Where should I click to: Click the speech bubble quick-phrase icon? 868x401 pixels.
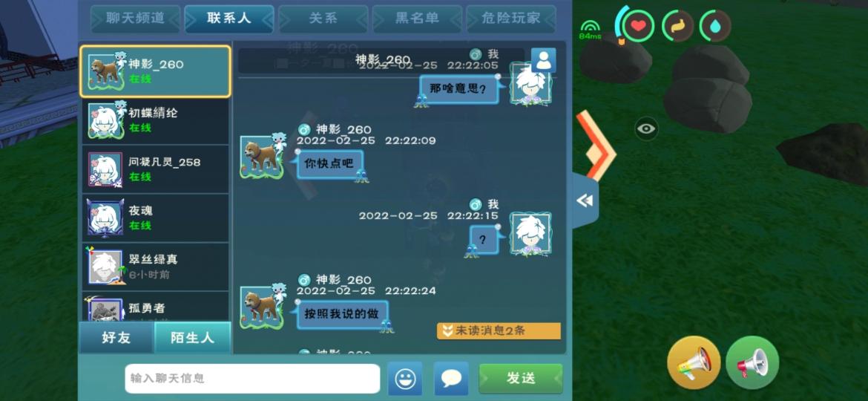tap(451, 379)
